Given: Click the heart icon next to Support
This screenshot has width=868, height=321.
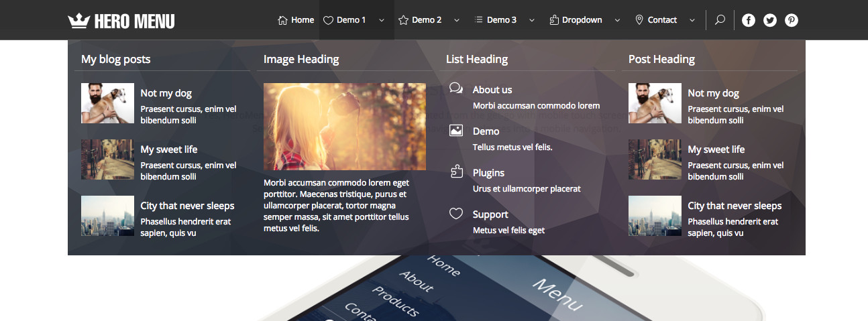Looking at the screenshot, I should pyautogui.click(x=456, y=214).
